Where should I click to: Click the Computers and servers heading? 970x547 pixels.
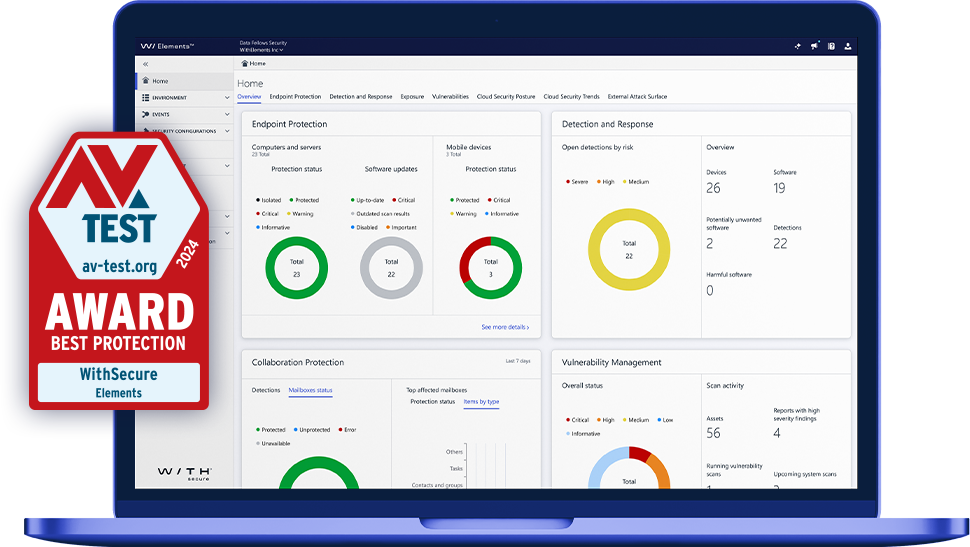pyautogui.click(x=286, y=147)
